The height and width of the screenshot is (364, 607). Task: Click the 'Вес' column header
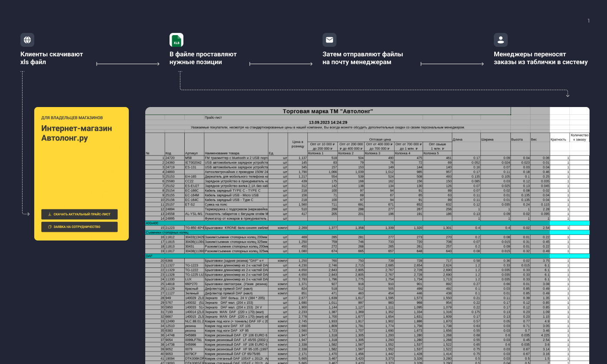540,140
